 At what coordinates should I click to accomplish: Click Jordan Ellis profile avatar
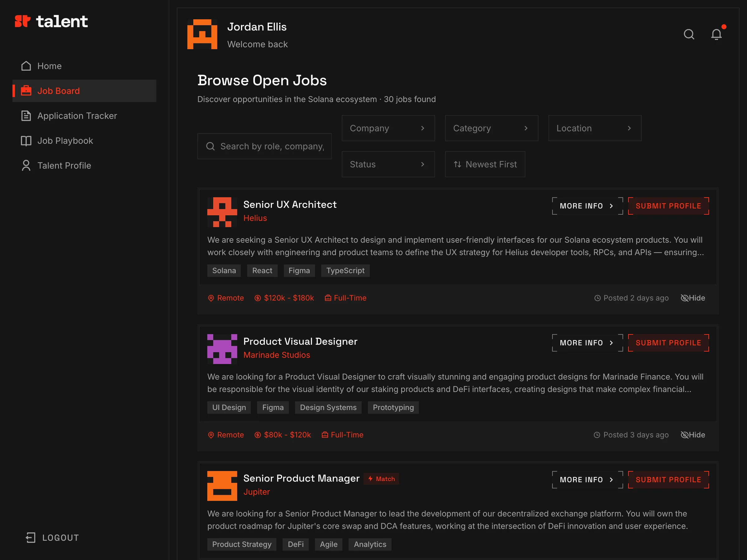[x=202, y=34]
